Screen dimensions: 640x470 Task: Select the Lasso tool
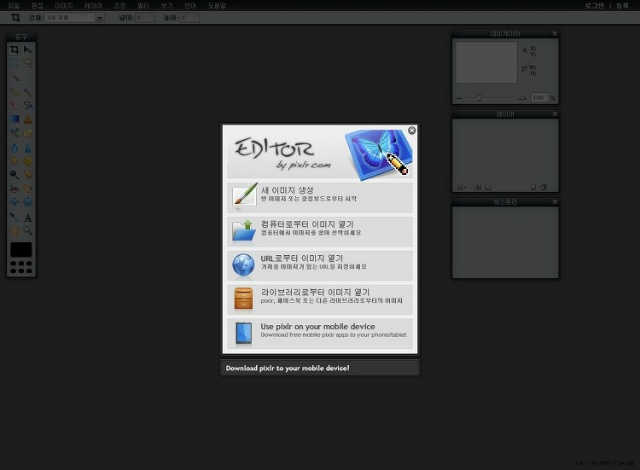tap(28, 63)
